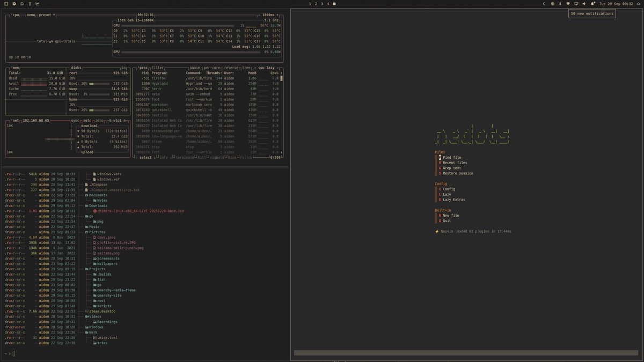Screen dimensions: 644x362
Task: Toggle tree view in btop proc box
Action: pyautogui.click(x=246, y=68)
